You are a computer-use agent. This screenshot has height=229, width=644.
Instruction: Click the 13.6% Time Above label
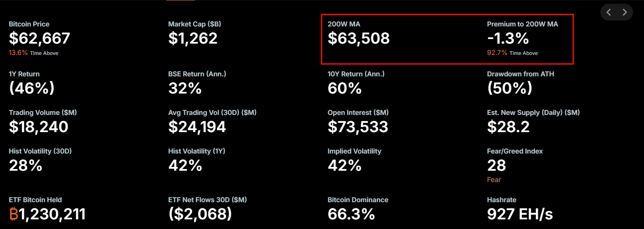34,53
